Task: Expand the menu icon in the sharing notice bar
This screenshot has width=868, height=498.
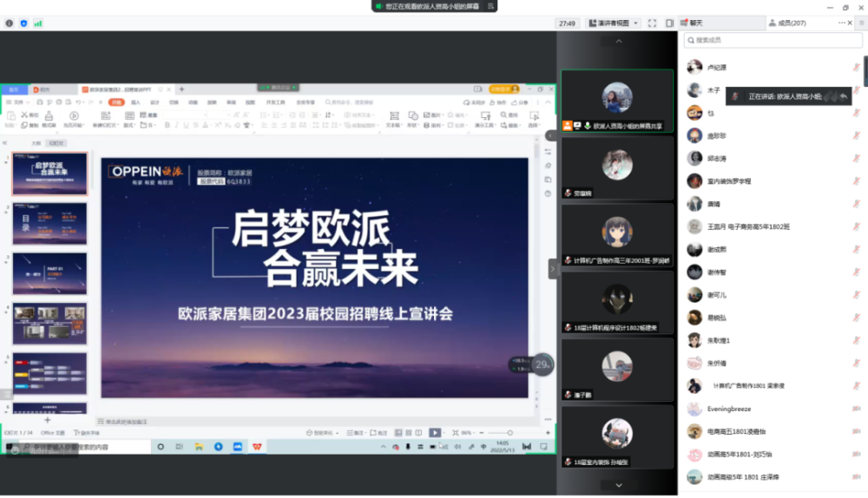Action: (490, 6)
